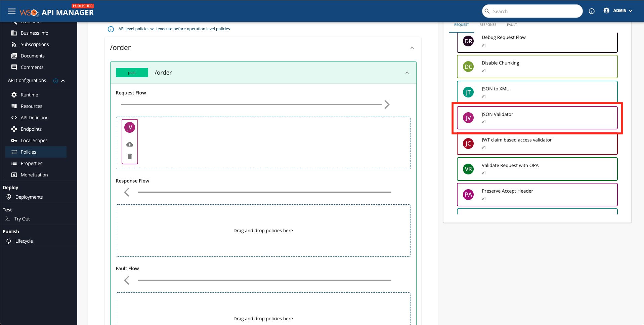
Task: Delete the JSON Validator policy from request flow
Action: (130, 156)
